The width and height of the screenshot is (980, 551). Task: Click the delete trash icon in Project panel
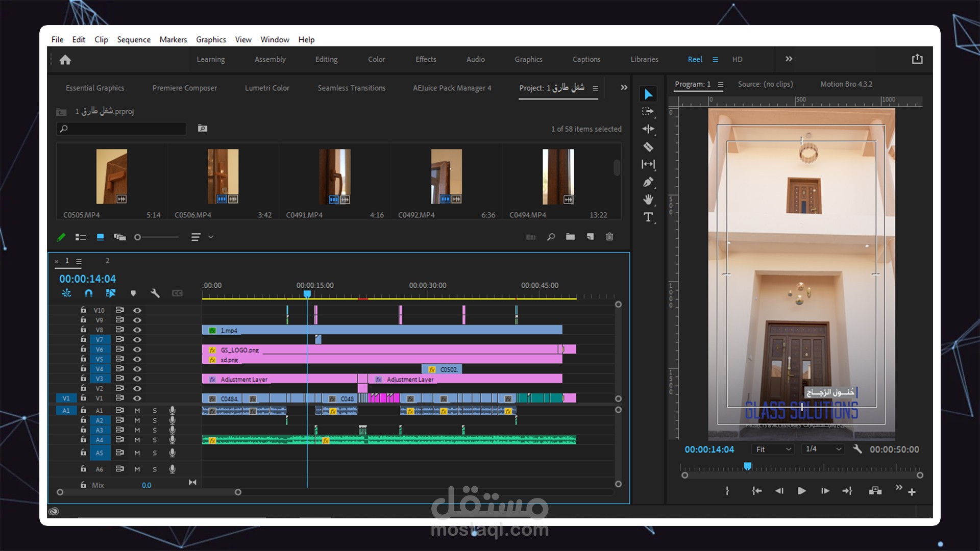pyautogui.click(x=609, y=237)
